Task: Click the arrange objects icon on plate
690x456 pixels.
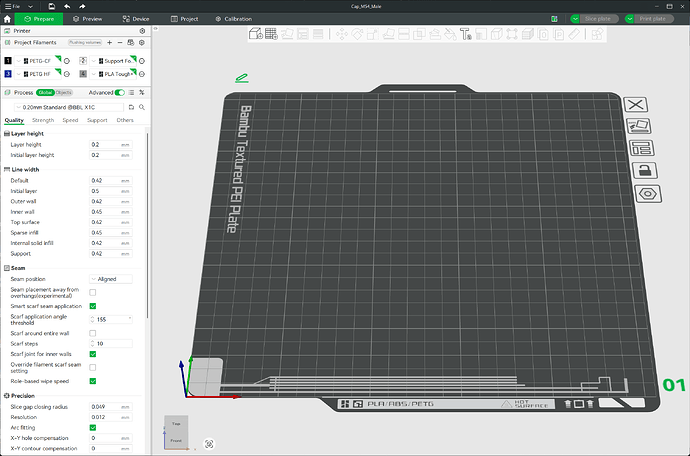Action: pyautogui.click(x=642, y=148)
